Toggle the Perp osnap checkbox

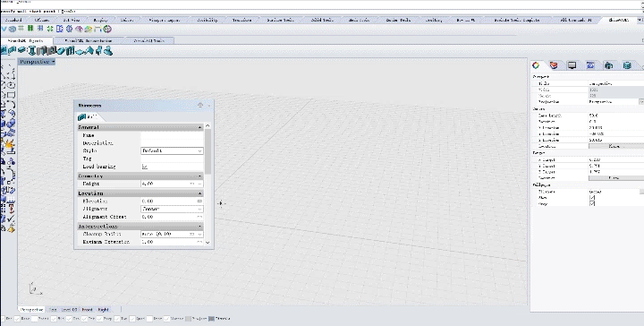tap(100, 319)
